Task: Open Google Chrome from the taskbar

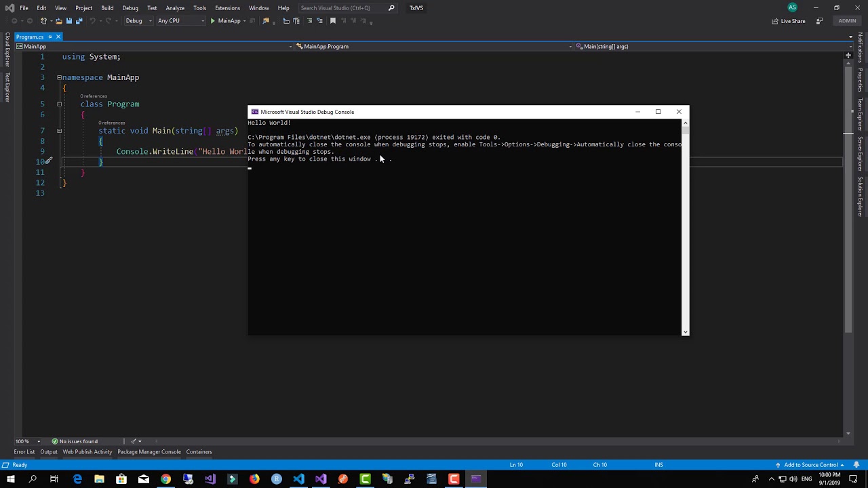Action: (165, 479)
